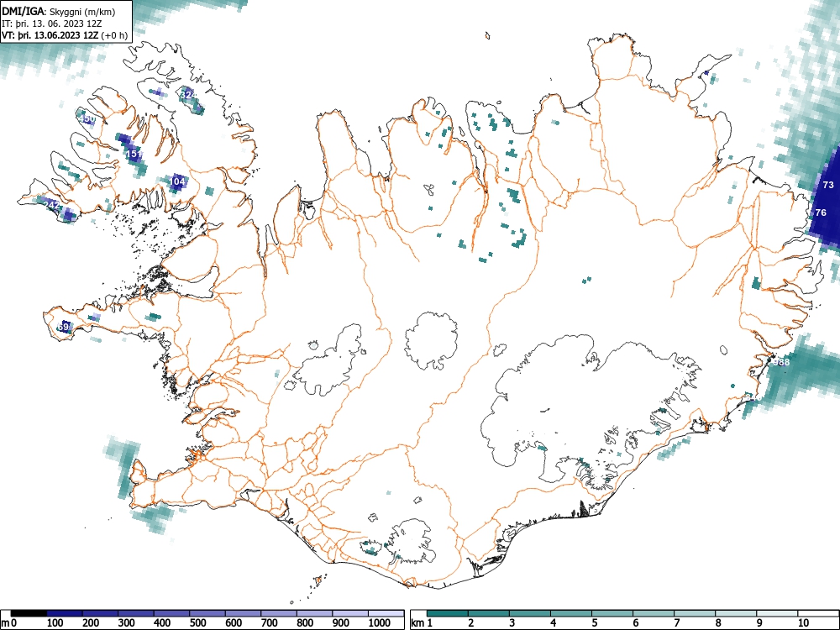Click the 'VT: þri. 13.06.2023 12Z (+0 h)' line
This screenshot has width=840, height=630.
[x=65, y=36]
